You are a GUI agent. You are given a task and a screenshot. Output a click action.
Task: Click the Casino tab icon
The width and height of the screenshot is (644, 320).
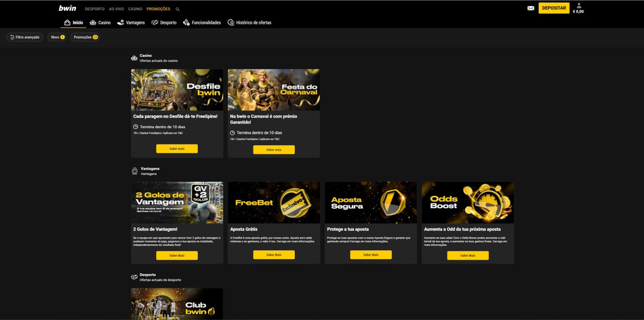[x=94, y=22]
